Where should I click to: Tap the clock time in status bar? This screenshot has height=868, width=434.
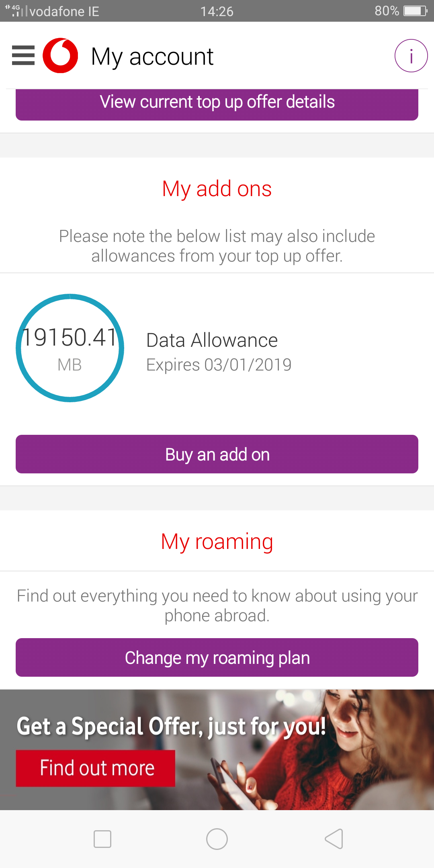[217, 11]
